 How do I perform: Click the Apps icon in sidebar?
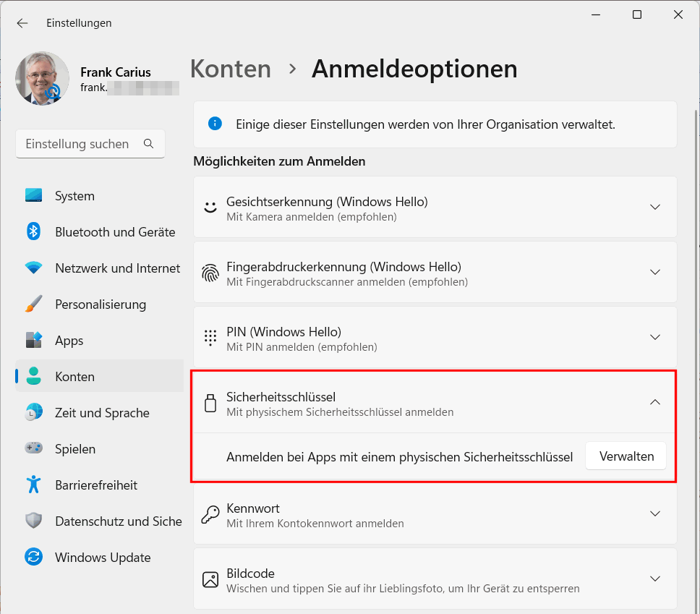(x=33, y=340)
